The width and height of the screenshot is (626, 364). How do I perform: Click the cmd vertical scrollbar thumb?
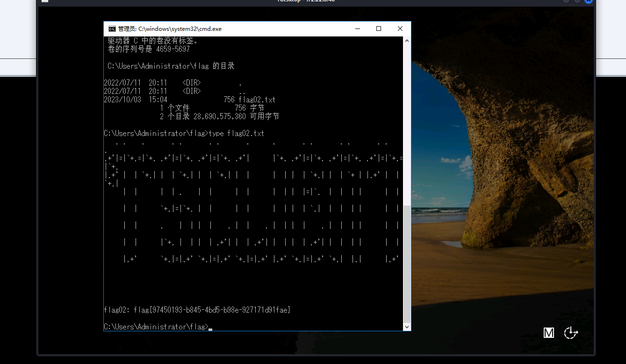pyautogui.click(x=407, y=264)
